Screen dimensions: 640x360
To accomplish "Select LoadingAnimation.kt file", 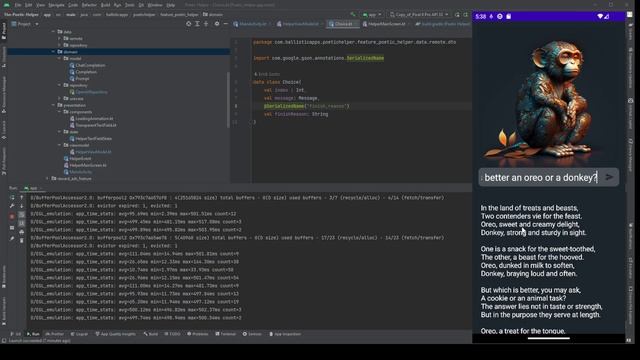I will point(92,119).
